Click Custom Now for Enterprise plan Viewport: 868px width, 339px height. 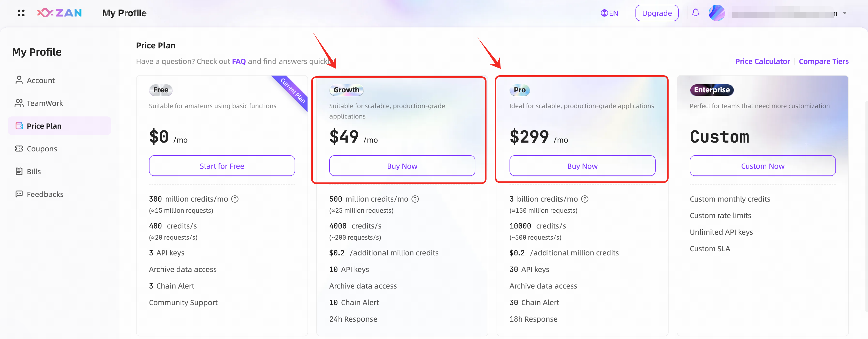click(x=762, y=166)
